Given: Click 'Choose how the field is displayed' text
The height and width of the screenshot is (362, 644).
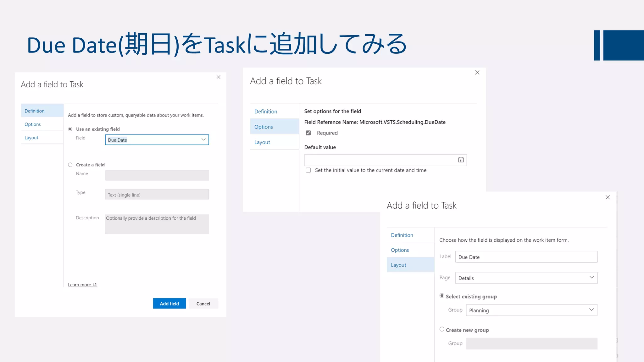Looking at the screenshot, I should click(x=504, y=240).
